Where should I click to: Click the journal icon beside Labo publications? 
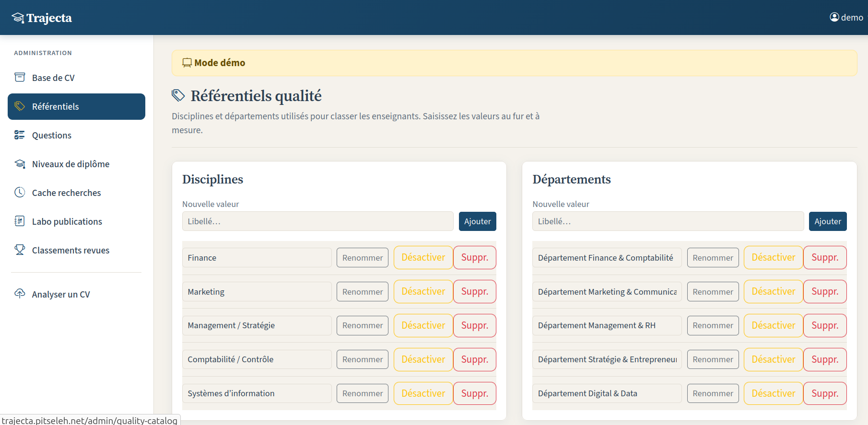pos(20,221)
